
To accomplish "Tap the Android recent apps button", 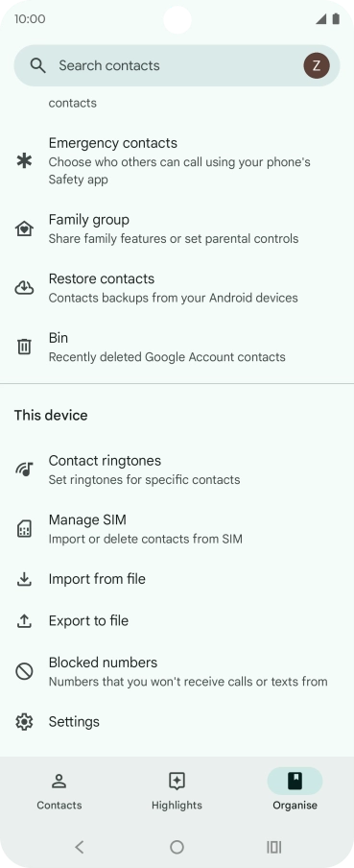I will click(x=273, y=847).
